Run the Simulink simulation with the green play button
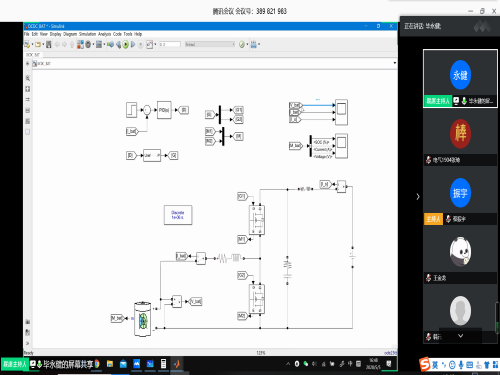Screen dimensions: 500x375 click(x=125, y=44)
